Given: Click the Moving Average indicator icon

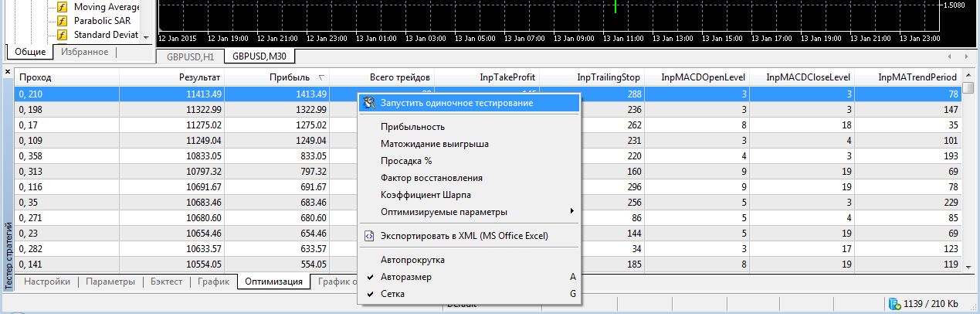Looking at the screenshot, I should click(62, 7).
